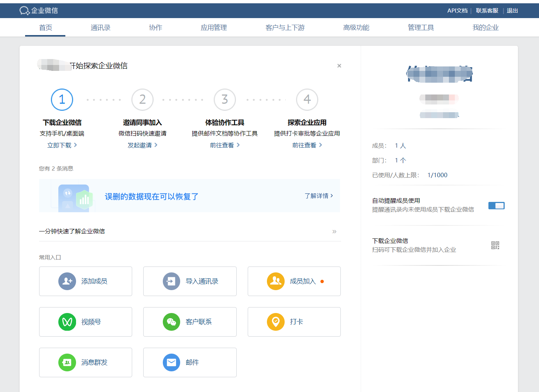539x392 pixels.
Task: Select step 1 circle 下载企业微信
Action: [x=62, y=100]
